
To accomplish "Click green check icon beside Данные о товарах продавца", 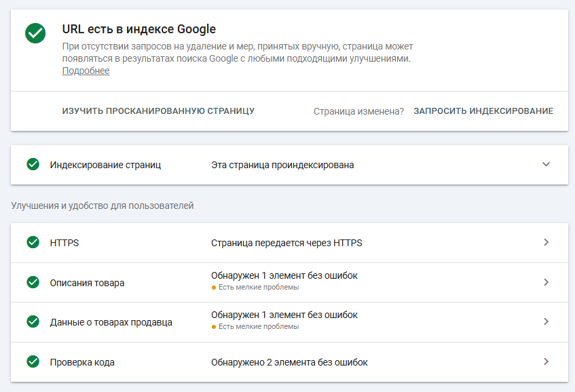I will (33, 321).
